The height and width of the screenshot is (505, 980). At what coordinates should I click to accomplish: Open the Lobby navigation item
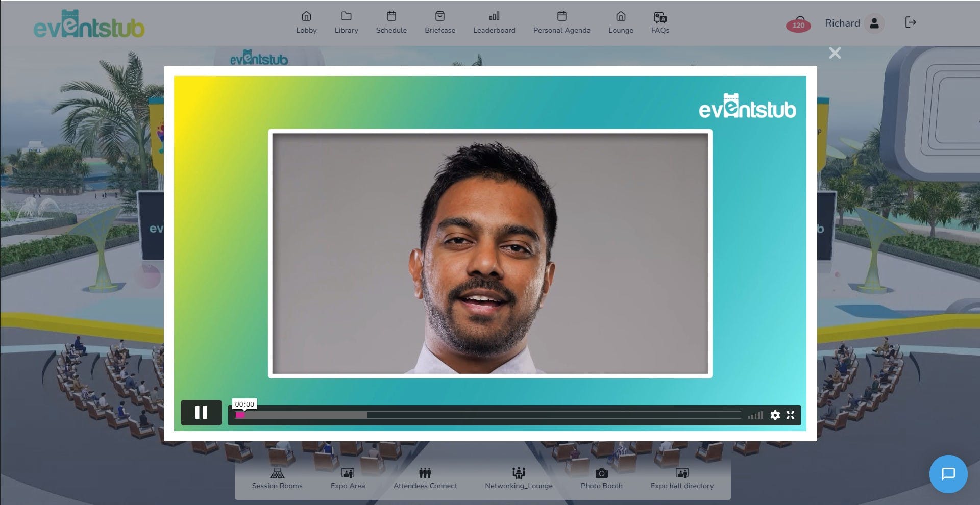pos(306,23)
